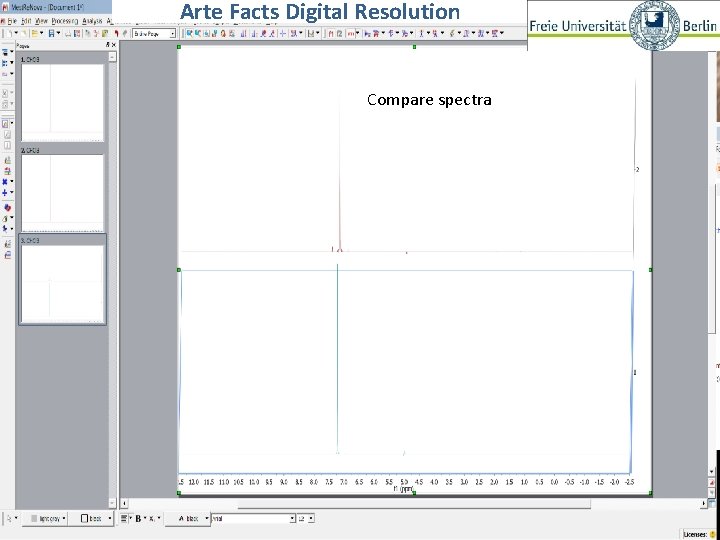Expand the ppm units dropdown arrow

pyautogui.click(x=357, y=34)
